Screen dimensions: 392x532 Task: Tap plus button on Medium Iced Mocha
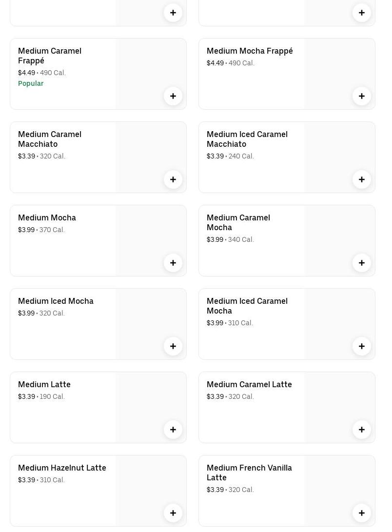coord(173,346)
